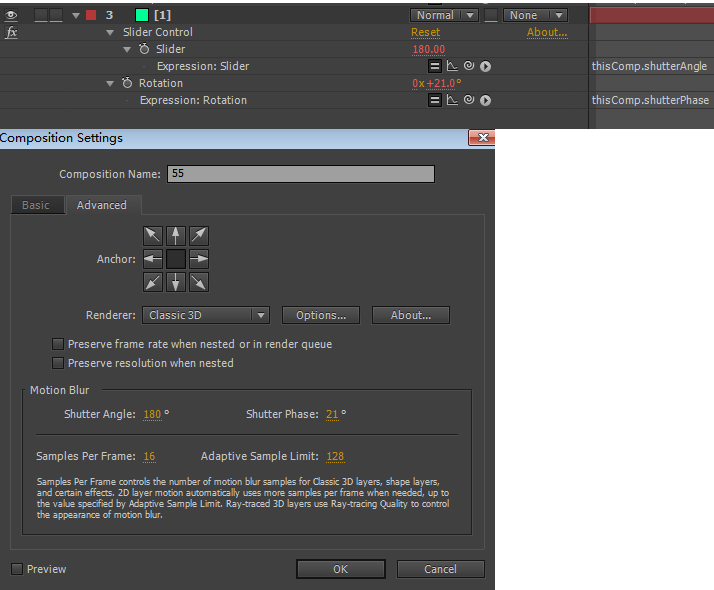This screenshot has width=714, height=590.
Task: Click the top-left anchor arrow
Action: [153, 236]
